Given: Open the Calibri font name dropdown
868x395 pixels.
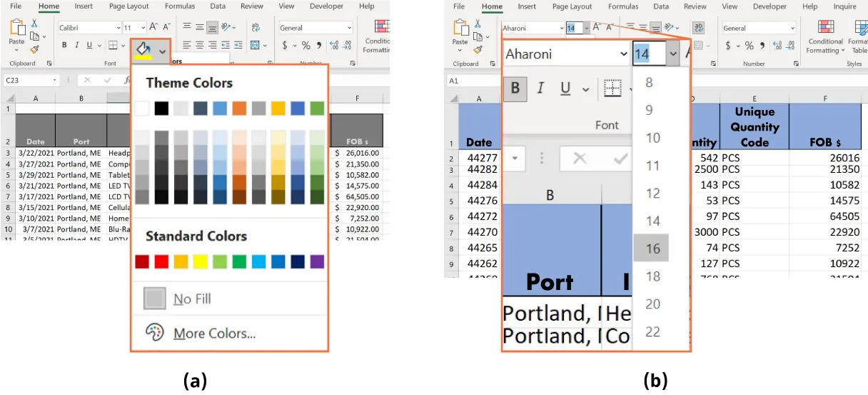Looking at the screenshot, I should [x=118, y=28].
